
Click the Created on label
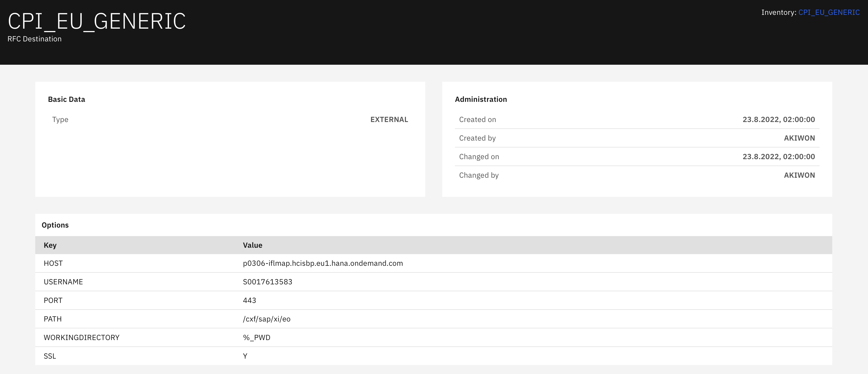[477, 119]
